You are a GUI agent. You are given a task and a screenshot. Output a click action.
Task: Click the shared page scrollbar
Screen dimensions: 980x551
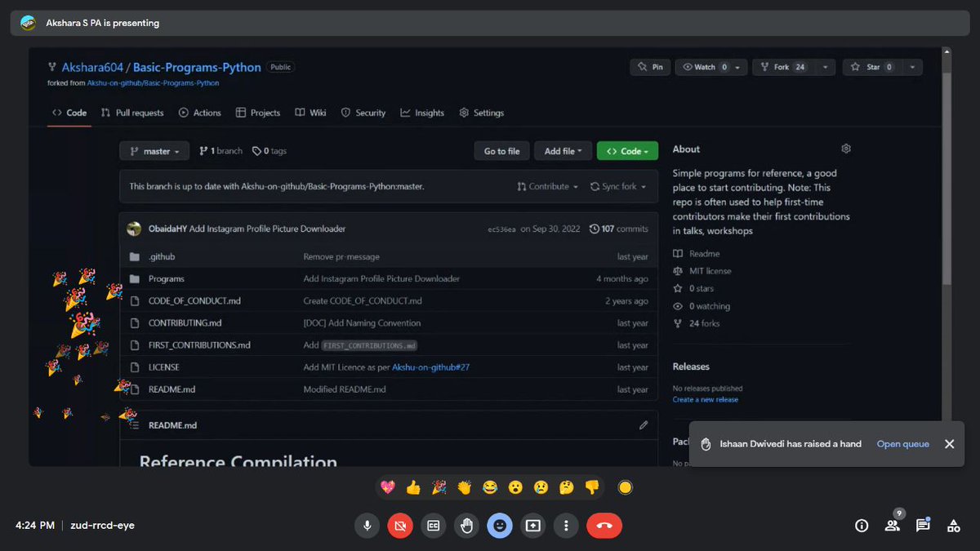(946, 180)
